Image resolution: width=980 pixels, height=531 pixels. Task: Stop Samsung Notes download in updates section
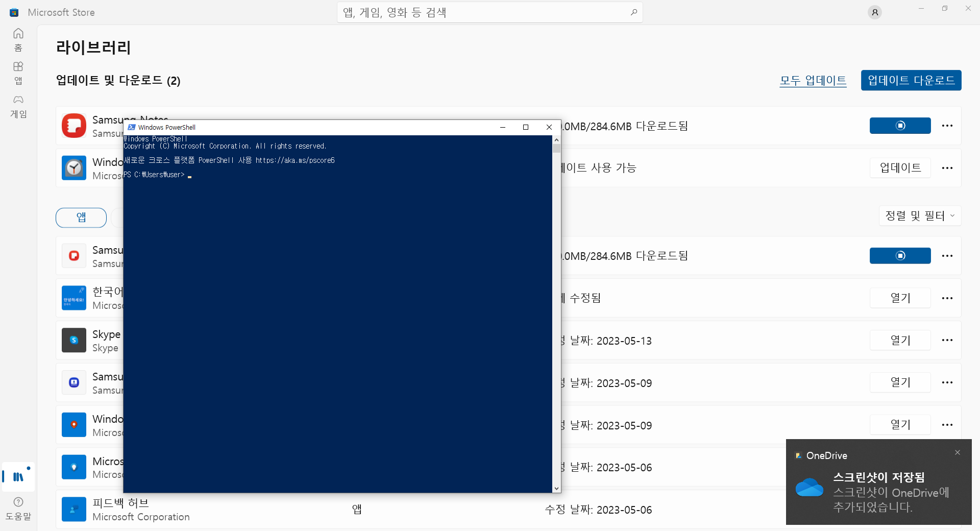(x=900, y=126)
